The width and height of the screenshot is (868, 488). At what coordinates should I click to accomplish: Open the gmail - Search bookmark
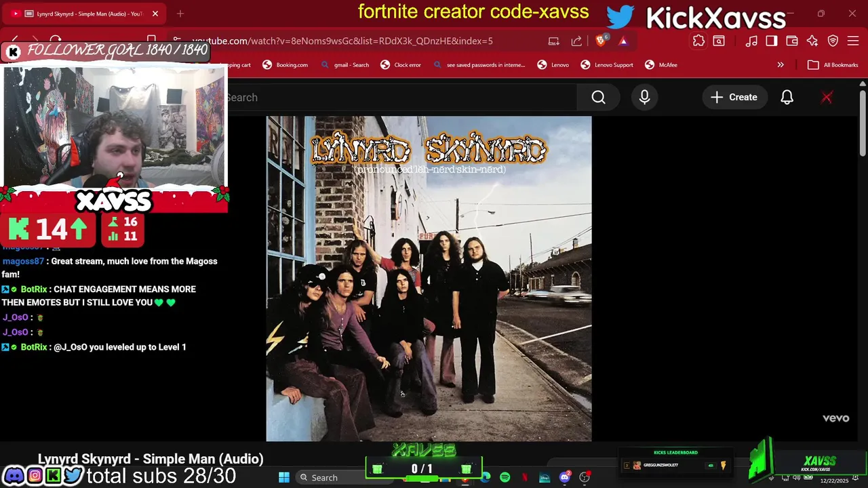pos(345,65)
